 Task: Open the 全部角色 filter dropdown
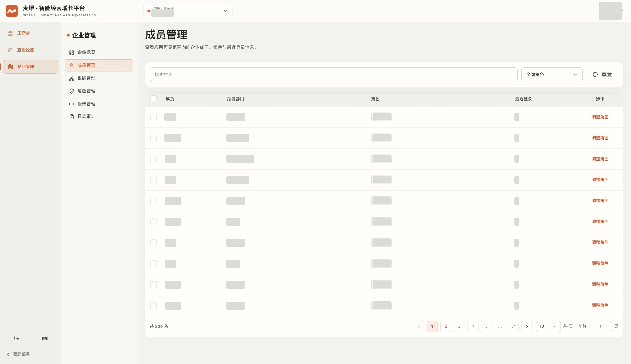552,75
